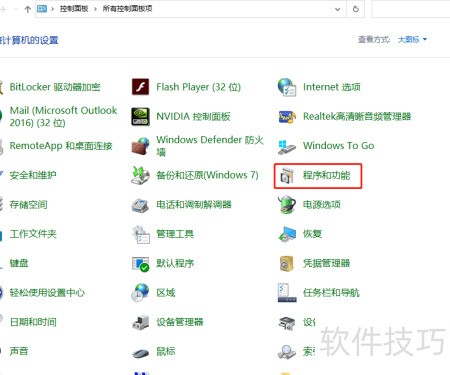Click 程序和功能 text label
Viewport: 450px width, 375px height.
(x=326, y=175)
